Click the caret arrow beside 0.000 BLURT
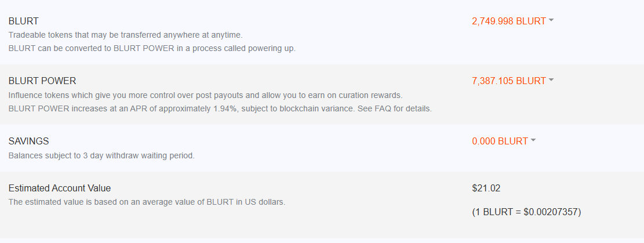The width and height of the screenshot is (644, 243). coord(533,140)
